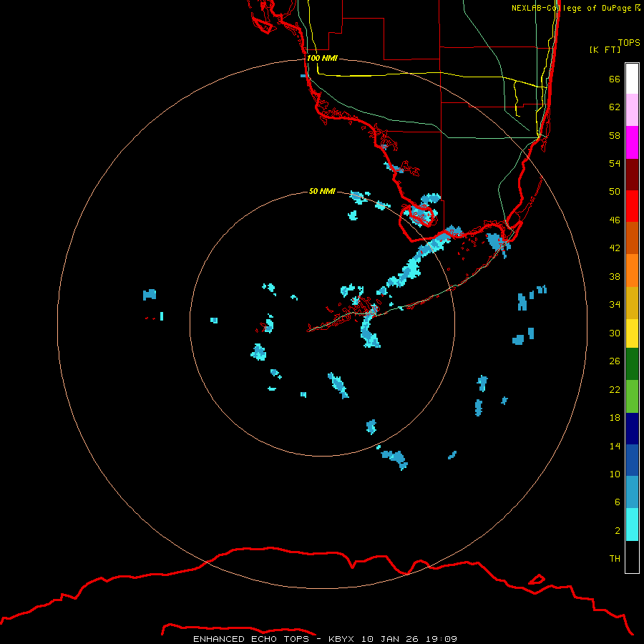Click the gold 38 kft legend swatch
This screenshot has width=644, height=644.
tap(632, 303)
